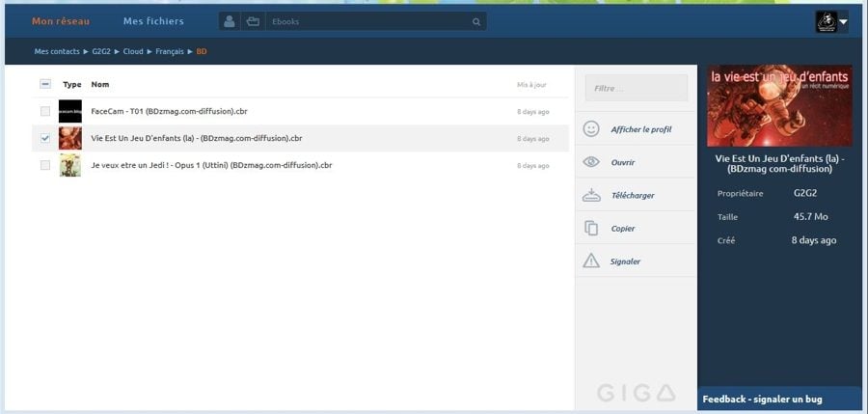The image size is (868, 414).
Task: Click the eye icon for Ouvrir
Action: tap(591, 162)
